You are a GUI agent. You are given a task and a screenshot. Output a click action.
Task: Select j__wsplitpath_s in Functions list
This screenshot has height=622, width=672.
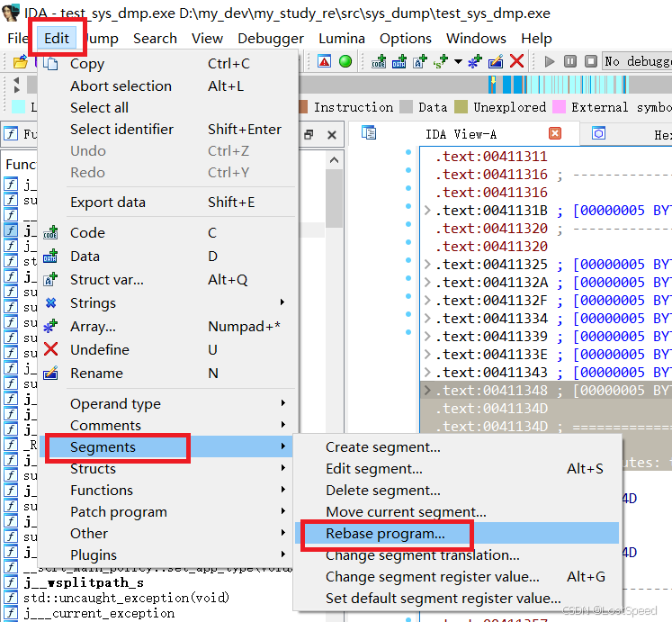[84, 582]
